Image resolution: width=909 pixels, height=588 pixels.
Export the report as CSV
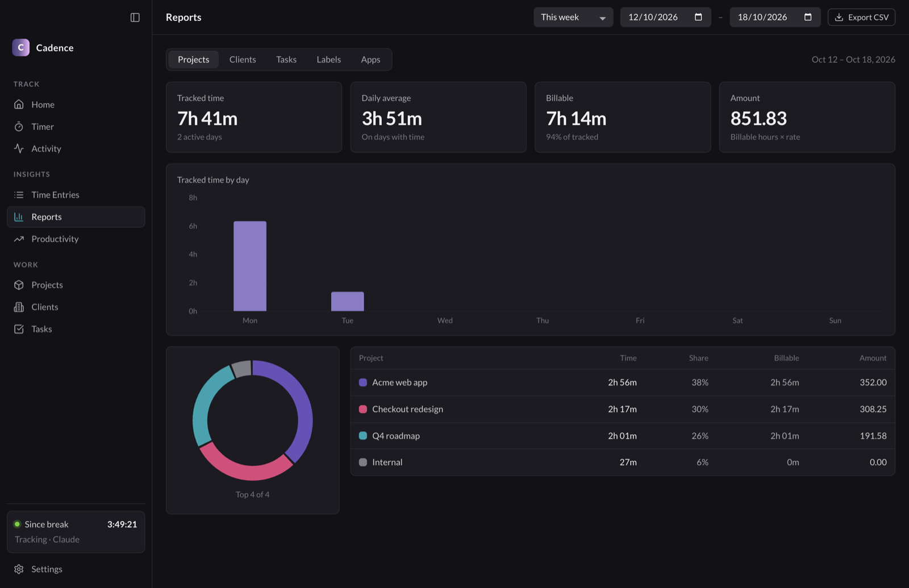(x=861, y=17)
